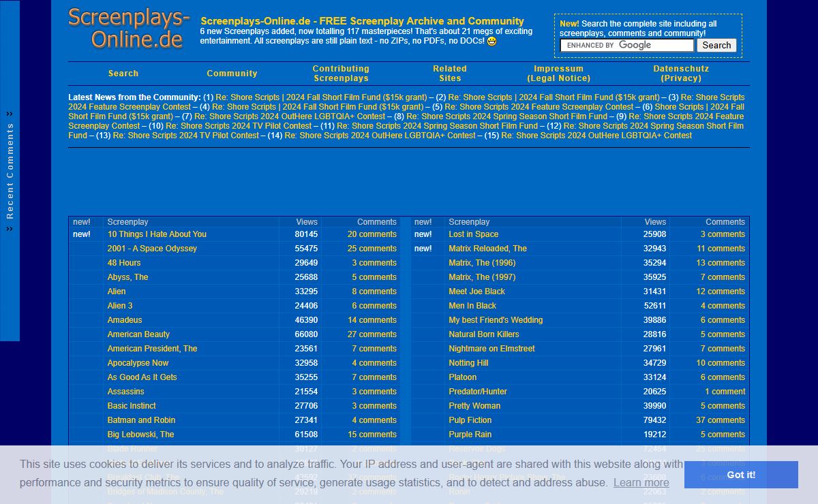
Task: Click Screenplay header in right table
Action: click(x=469, y=222)
